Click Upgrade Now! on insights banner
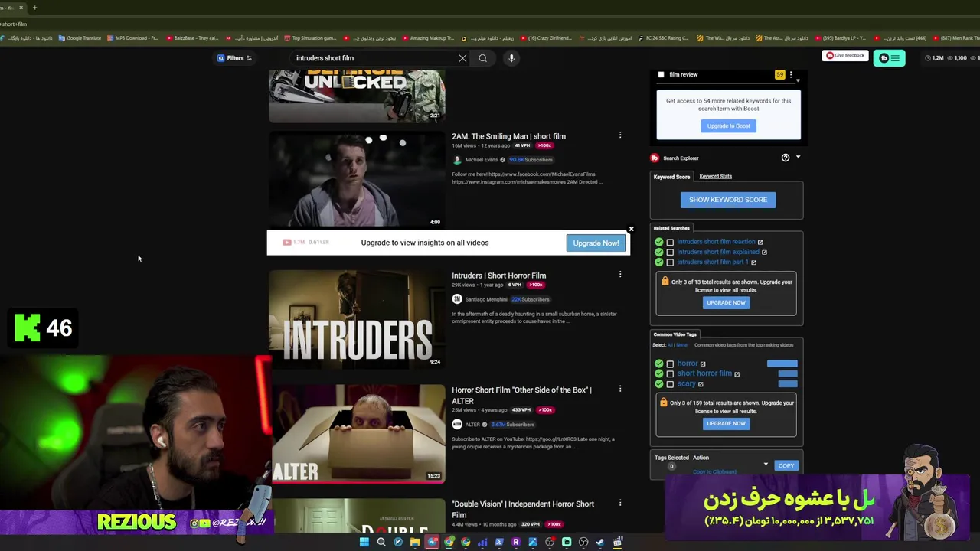Viewport: 980px width, 551px height. (596, 243)
